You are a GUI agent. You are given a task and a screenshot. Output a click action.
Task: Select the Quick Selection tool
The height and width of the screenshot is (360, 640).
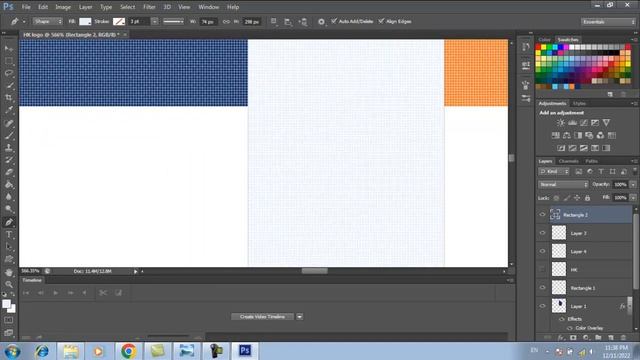tap(9, 86)
